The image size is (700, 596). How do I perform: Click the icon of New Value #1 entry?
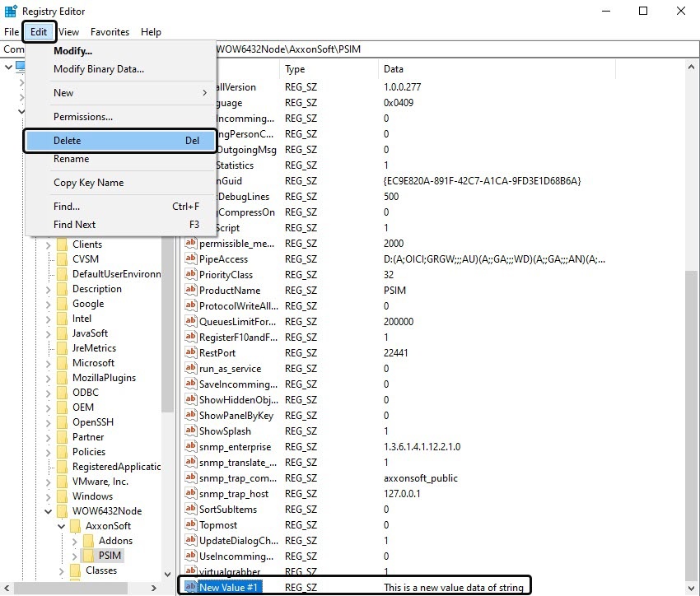pos(191,587)
